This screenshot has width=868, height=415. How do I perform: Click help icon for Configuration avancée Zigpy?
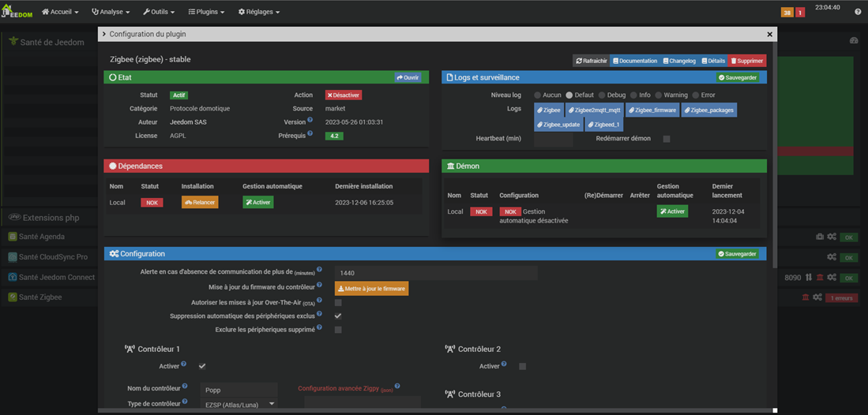[x=397, y=387]
